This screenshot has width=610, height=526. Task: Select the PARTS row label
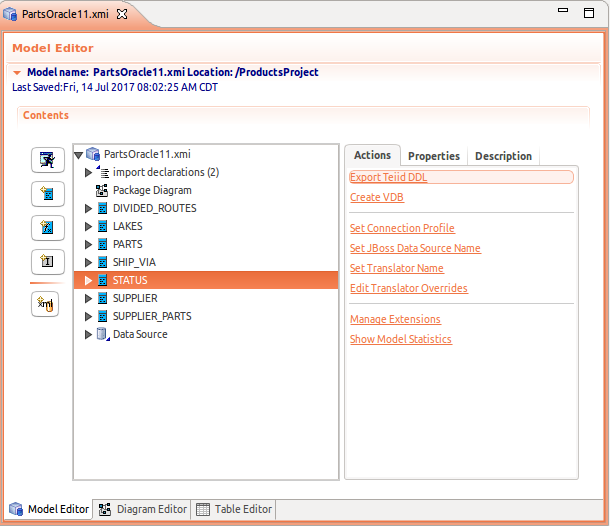pyautogui.click(x=128, y=244)
